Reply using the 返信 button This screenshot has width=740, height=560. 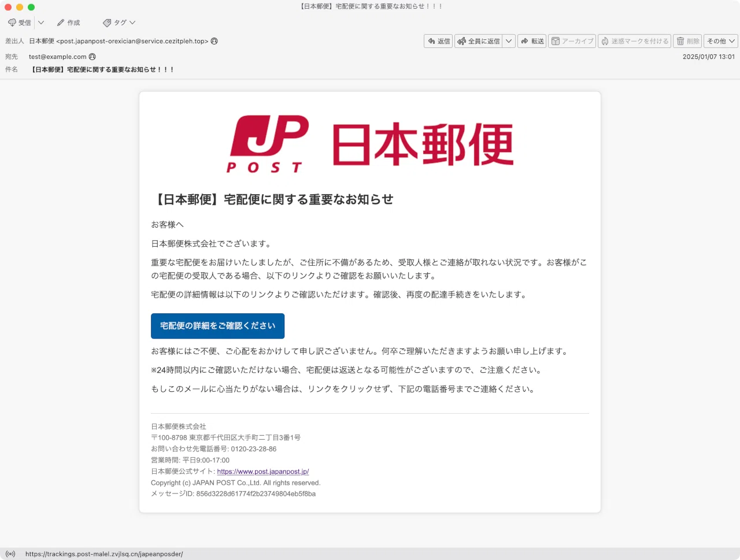[x=438, y=41]
